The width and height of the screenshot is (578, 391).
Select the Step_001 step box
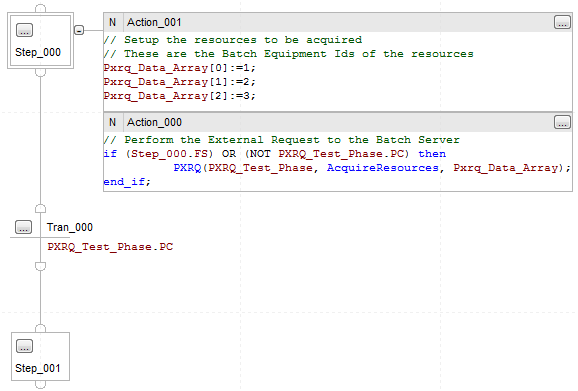[x=41, y=356]
